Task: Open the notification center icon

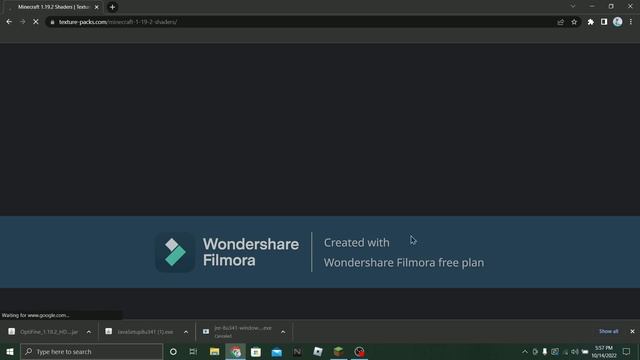Action: point(627,352)
